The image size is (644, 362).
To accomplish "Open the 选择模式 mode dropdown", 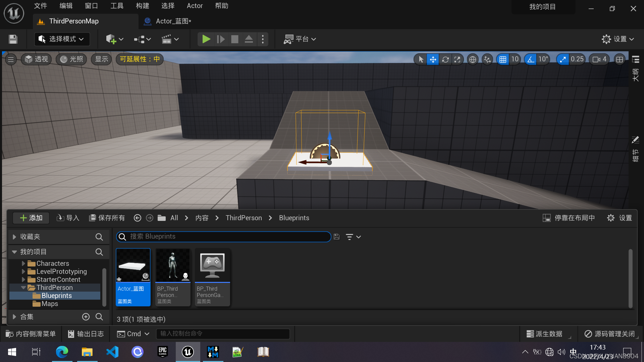I will tap(62, 39).
